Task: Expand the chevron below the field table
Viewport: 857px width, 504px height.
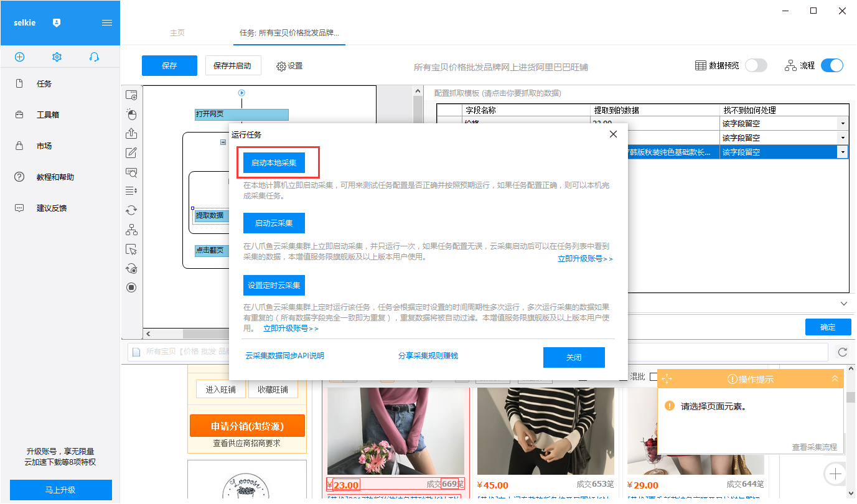Action: (844, 304)
